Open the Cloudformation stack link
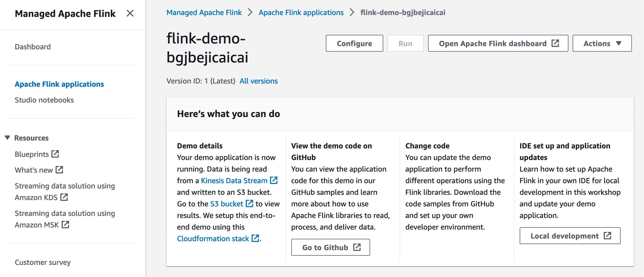The image size is (644, 277). (213, 239)
